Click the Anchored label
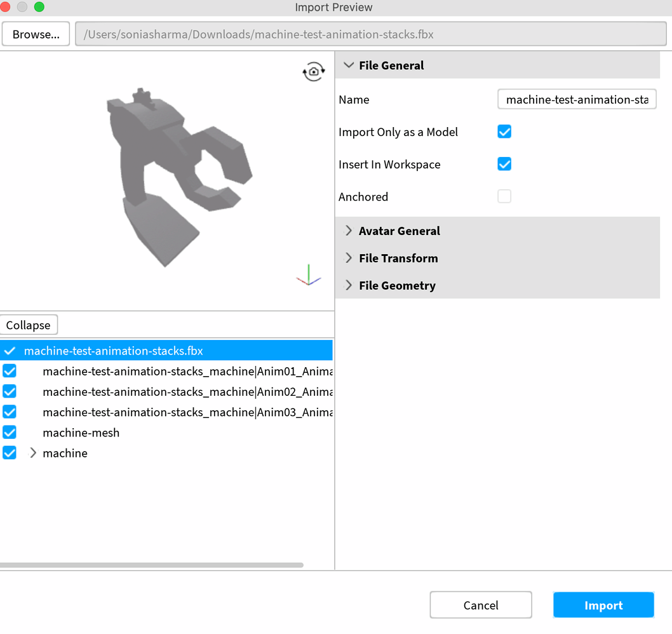This screenshot has height=634, width=672. pyautogui.click(x=363, y=197)
